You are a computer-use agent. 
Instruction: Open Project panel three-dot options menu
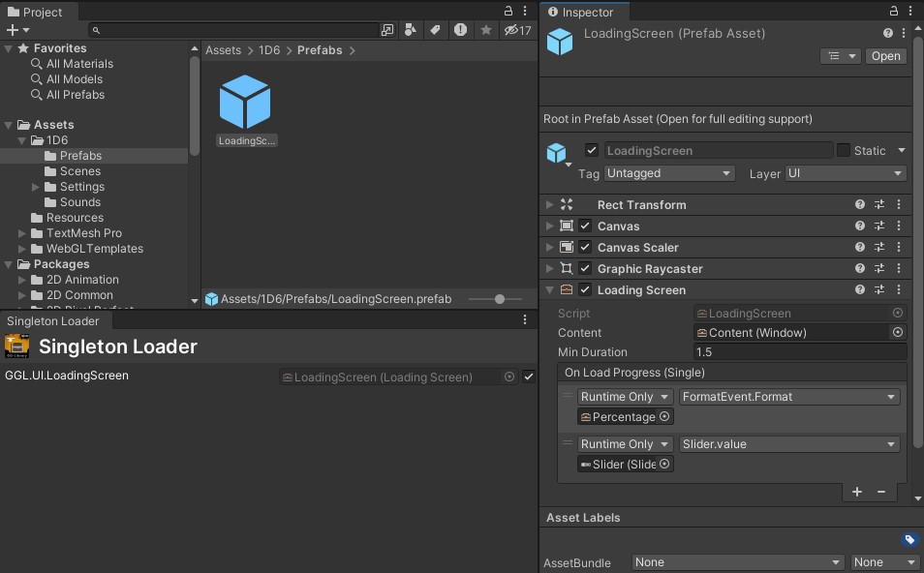(524, 11)
